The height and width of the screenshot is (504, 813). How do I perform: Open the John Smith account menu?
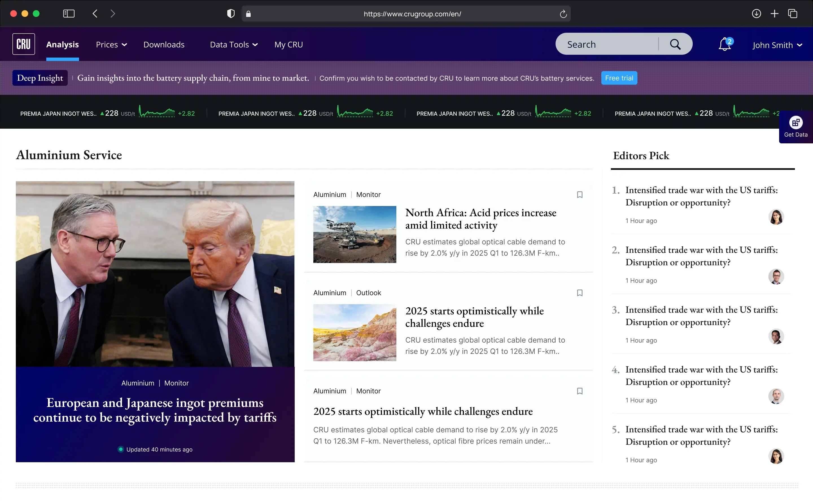click(777, 45)
